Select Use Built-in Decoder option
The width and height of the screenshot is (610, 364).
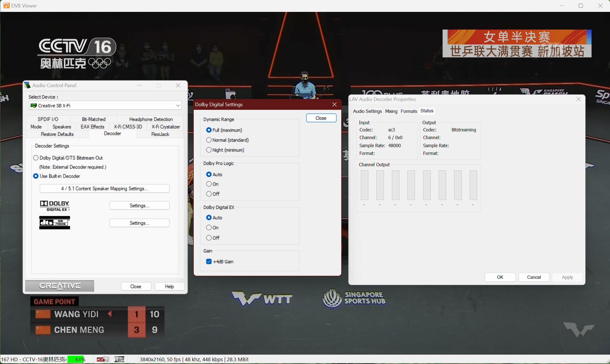[56, 176]
